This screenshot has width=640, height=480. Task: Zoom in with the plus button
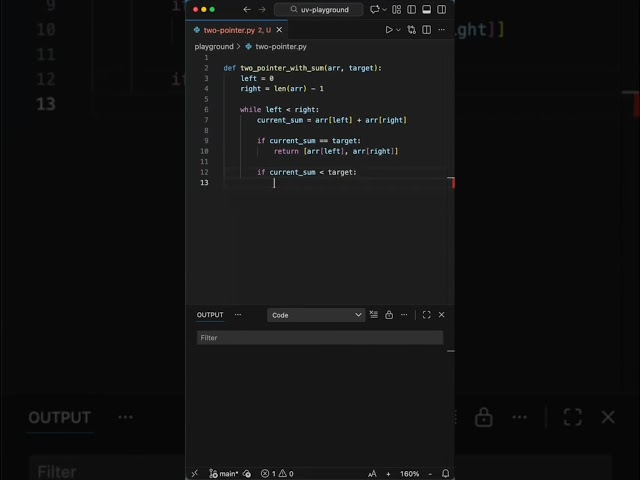point(388,473)
